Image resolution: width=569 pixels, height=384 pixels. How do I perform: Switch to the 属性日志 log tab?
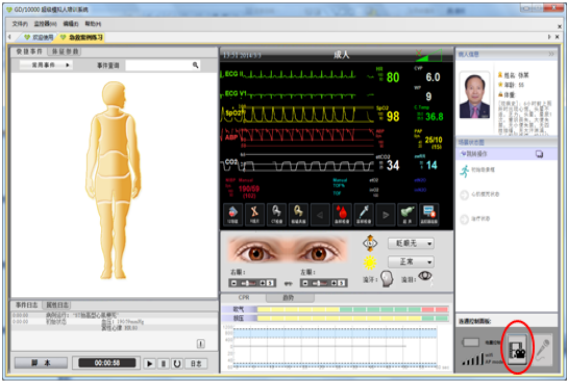(x=57, y=305)
